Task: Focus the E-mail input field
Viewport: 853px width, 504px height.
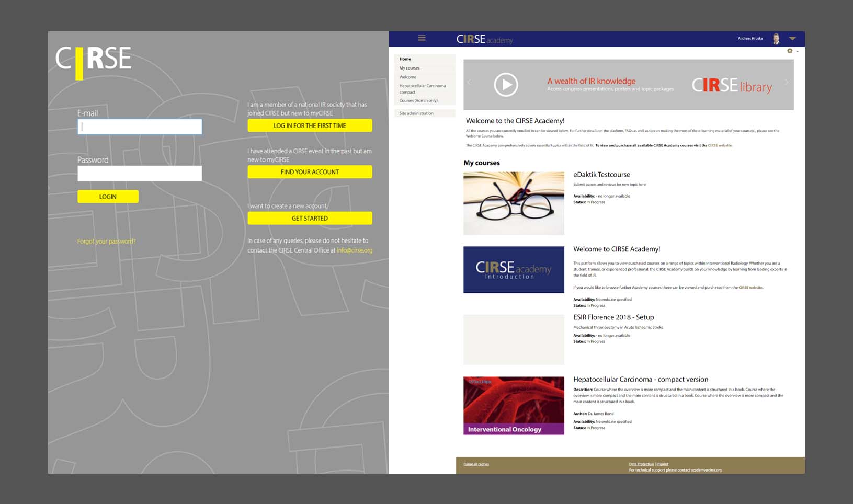Action: pos(140,127)
